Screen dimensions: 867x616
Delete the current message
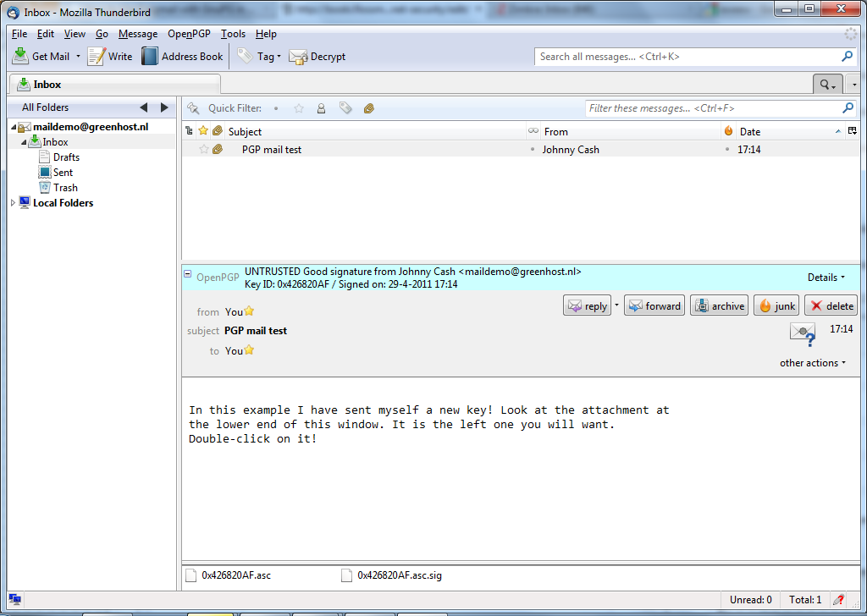pyautogui.click(x=831, y=306)
